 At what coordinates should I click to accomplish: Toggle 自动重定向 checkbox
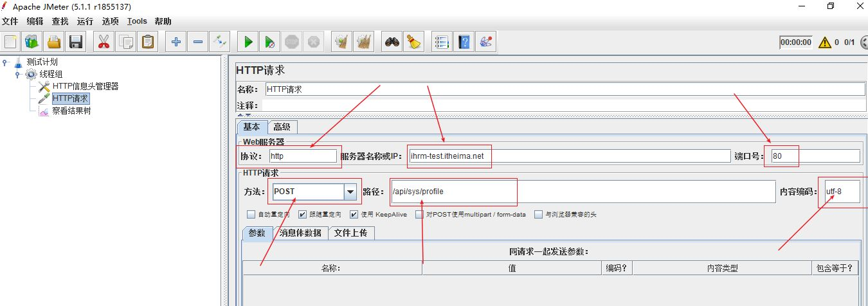251,215
